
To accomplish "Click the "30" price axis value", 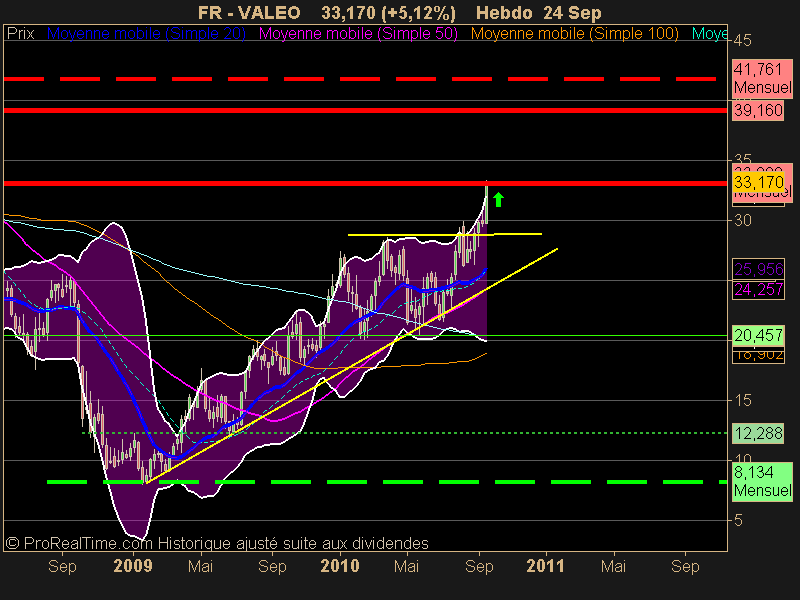I will (743, 220).
